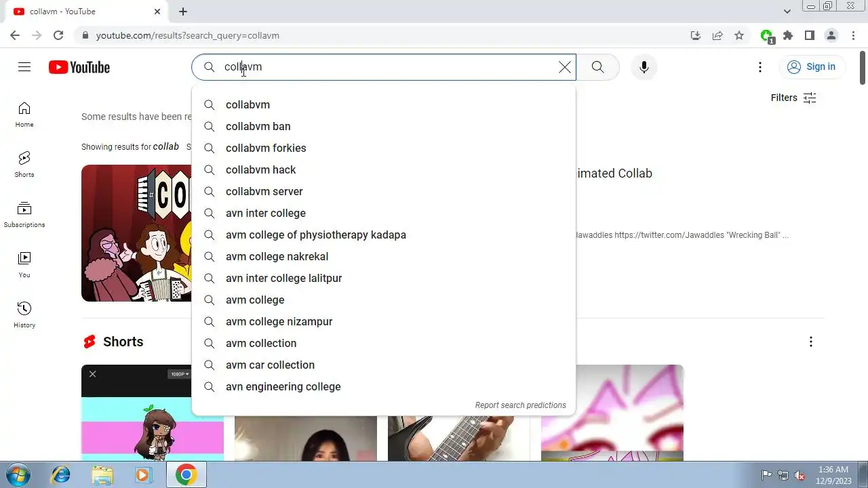Choose 'avn inter college lalitpur' suggestion
This screenshot has width=868, height=488.
(384, 278)
